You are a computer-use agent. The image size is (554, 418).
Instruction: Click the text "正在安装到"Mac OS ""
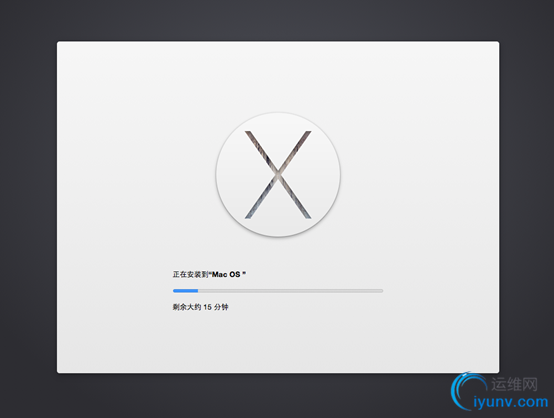click(x=209, y=274)
